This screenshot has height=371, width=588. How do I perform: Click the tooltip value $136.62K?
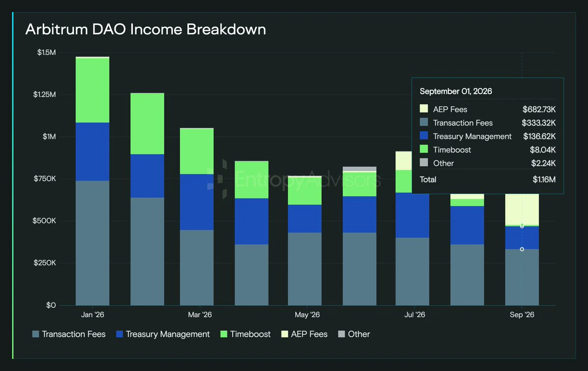pos(539,136)
